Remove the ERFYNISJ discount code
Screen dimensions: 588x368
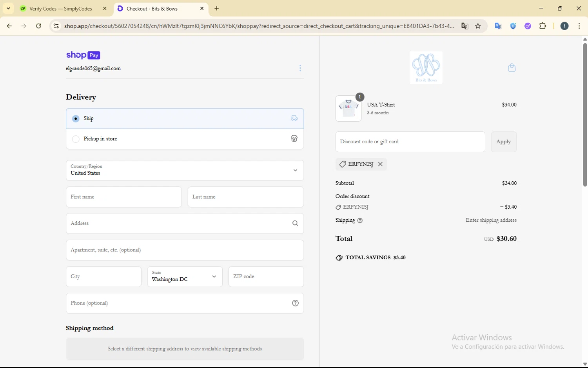coord(380,164)
